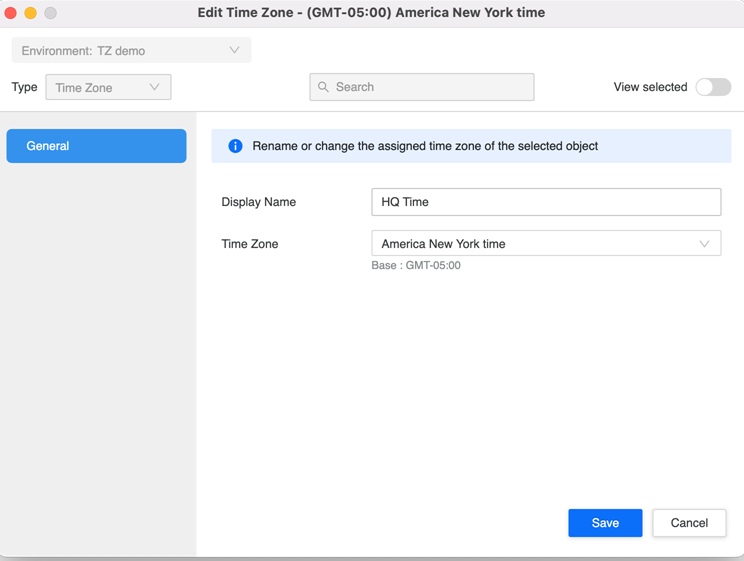Expand the Environment TZ demo dropdown
The image size is (744, 561).
[x=131, y=50]
